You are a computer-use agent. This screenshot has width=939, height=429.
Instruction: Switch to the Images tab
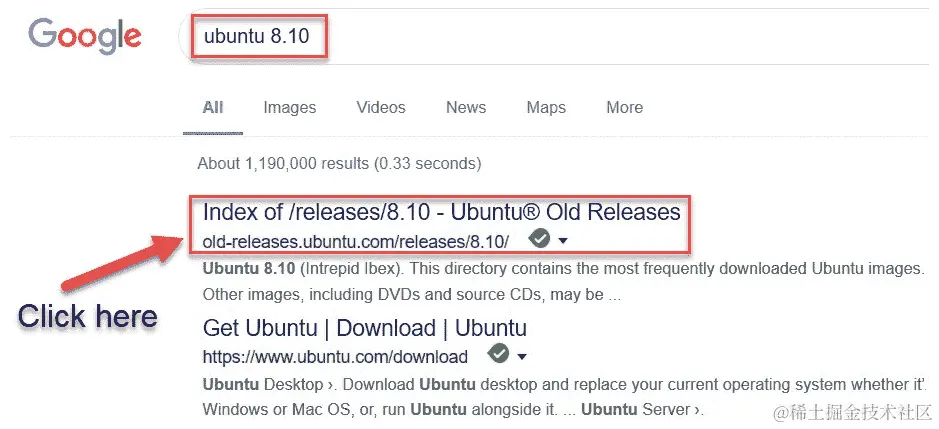click(x=289, y=108)
